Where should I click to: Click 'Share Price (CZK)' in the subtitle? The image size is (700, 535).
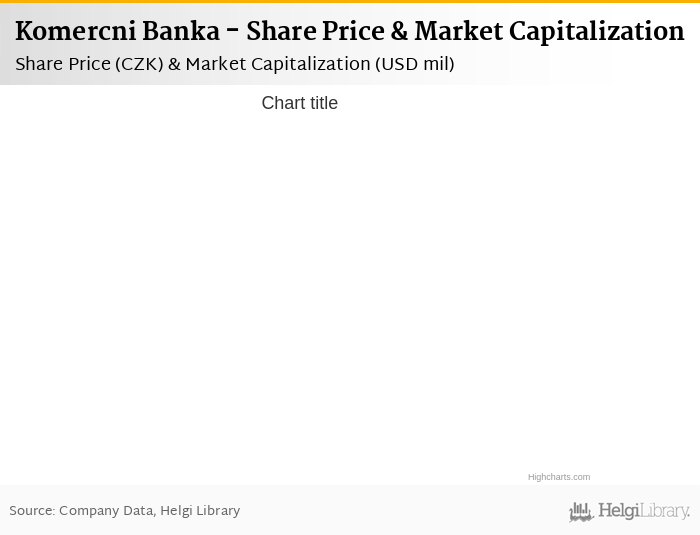89,65
